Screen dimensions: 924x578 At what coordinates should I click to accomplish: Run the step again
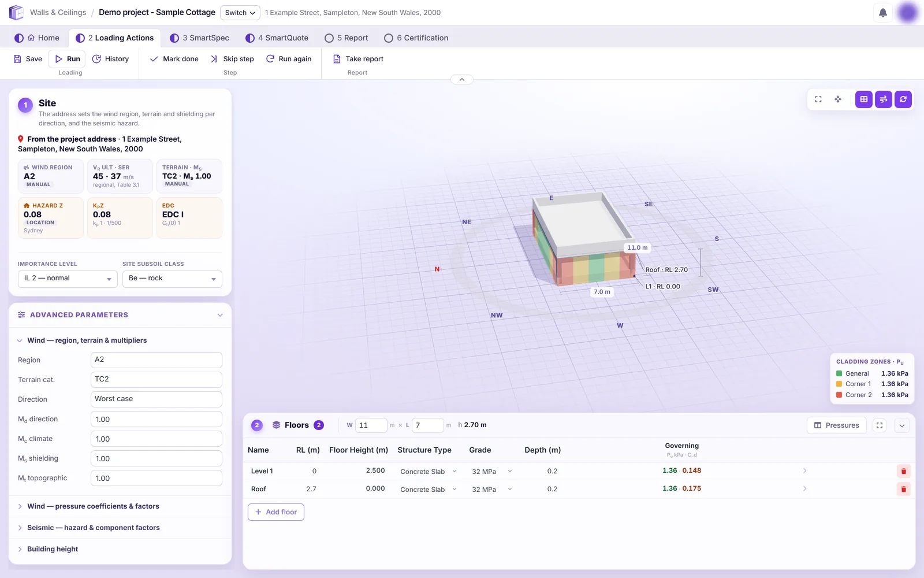pos(289,59)
